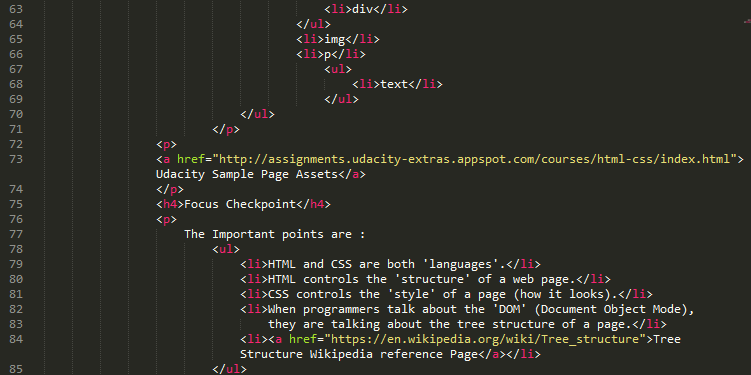Click the 'img' list item text
Viewport: 751px width, 375px height.
point(334,39)
